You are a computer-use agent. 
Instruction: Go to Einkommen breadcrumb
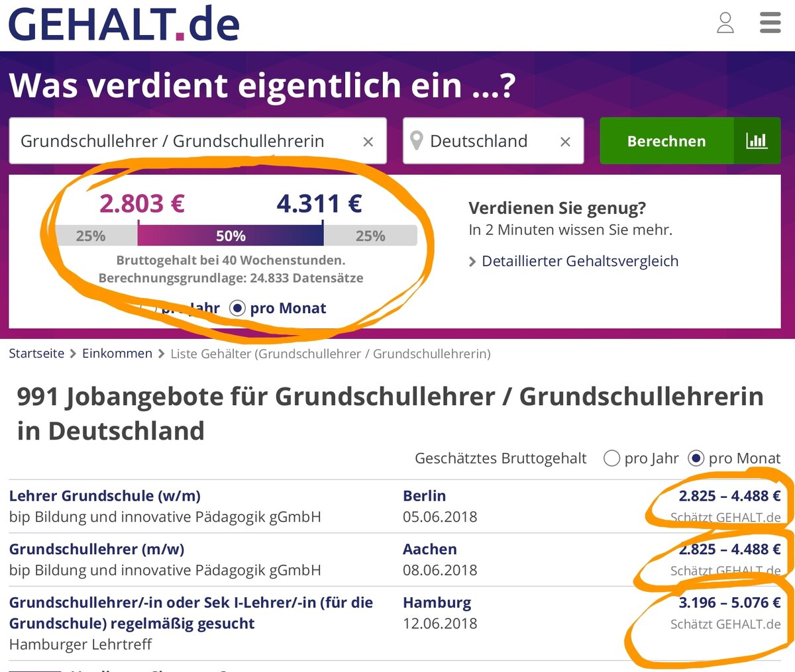(x=117, y=354)
